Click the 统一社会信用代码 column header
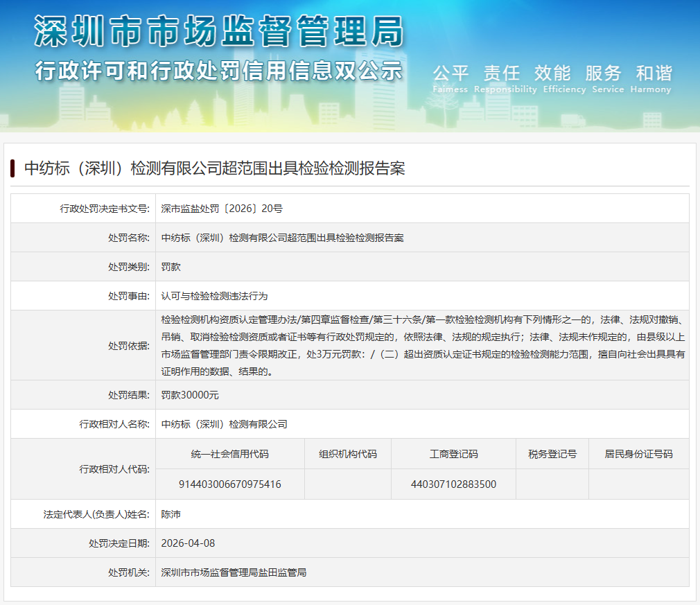The image size is (700, 605). tap(229, 454)
